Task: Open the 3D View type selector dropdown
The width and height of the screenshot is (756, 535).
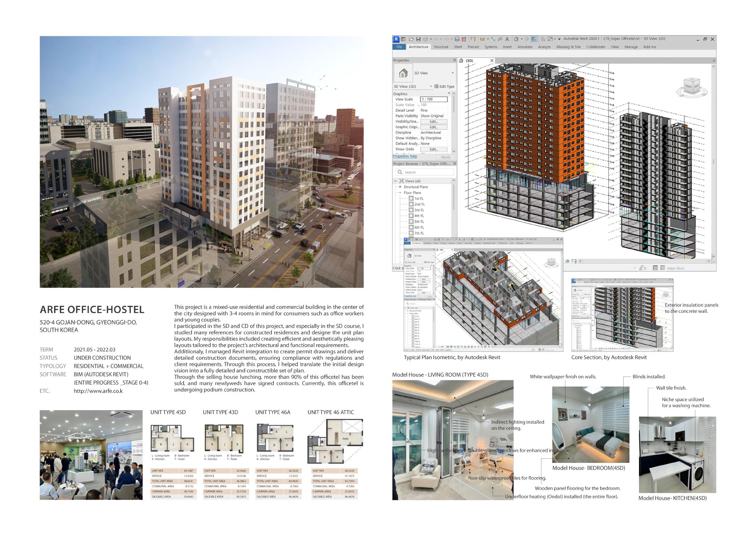Action: point(453,73)
